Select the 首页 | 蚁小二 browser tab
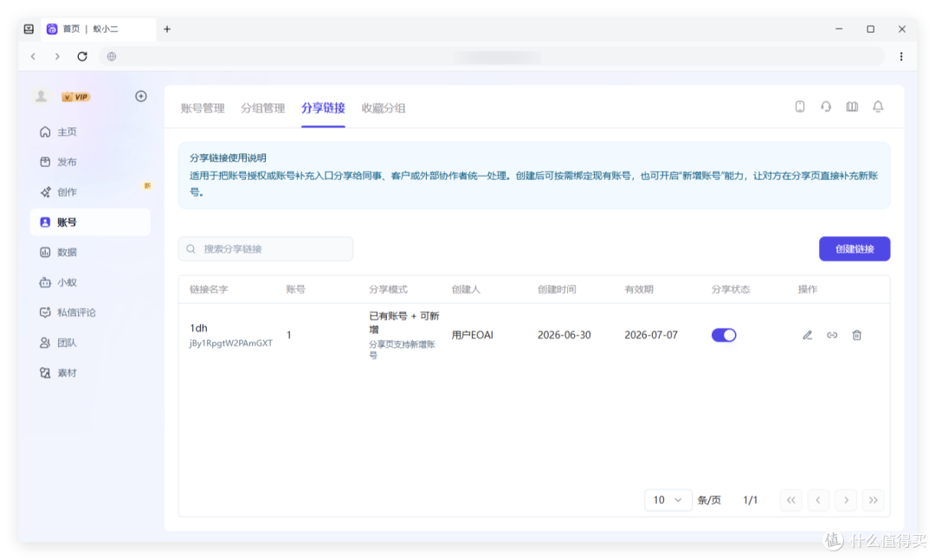The width and height of the screenshot is (935, 560). [99, 29]
